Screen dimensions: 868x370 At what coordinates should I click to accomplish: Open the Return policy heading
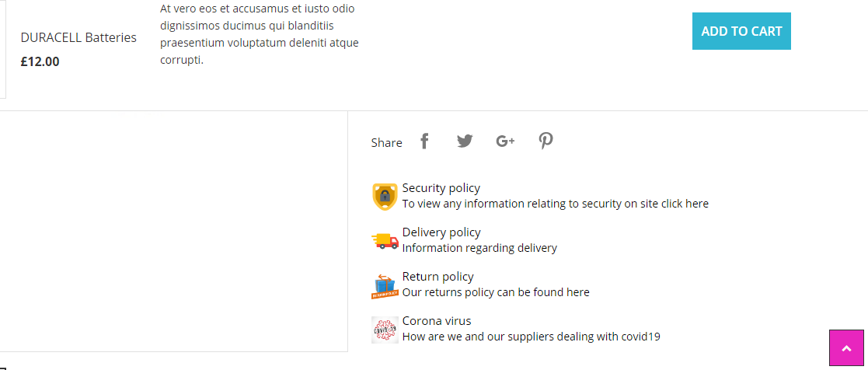pos(437,277)
